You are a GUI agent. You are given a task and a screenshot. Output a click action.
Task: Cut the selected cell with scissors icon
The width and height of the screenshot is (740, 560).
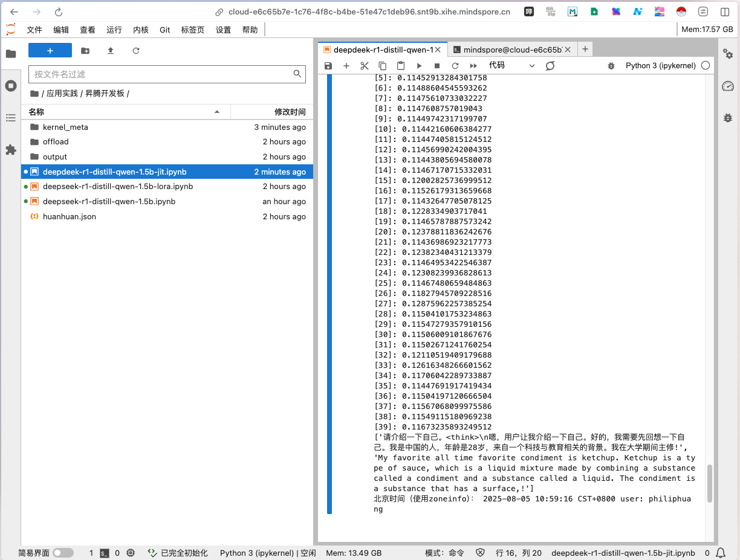pos(365,66)
